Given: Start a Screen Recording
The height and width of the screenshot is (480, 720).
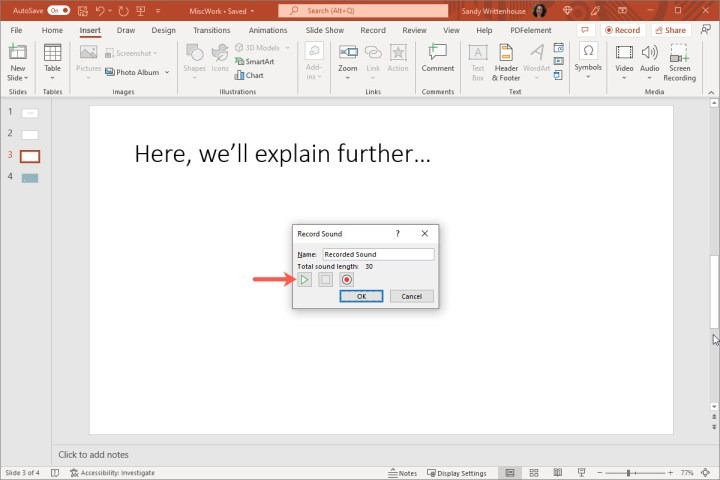Looking at the screenshot, I should [680, 62].
